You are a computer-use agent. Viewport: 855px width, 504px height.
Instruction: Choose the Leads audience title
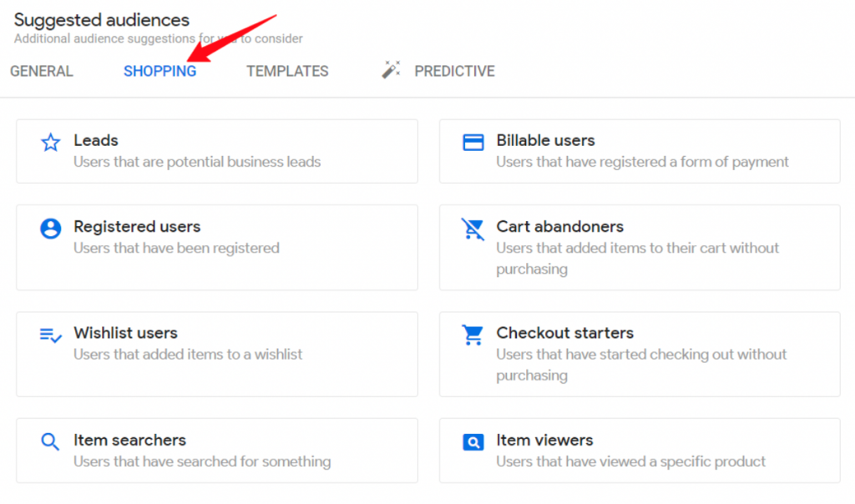point(96,140)
